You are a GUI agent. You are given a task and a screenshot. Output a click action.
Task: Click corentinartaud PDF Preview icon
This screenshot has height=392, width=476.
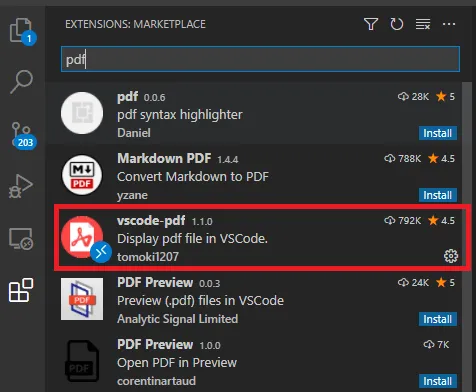click(x=82, y=361)
